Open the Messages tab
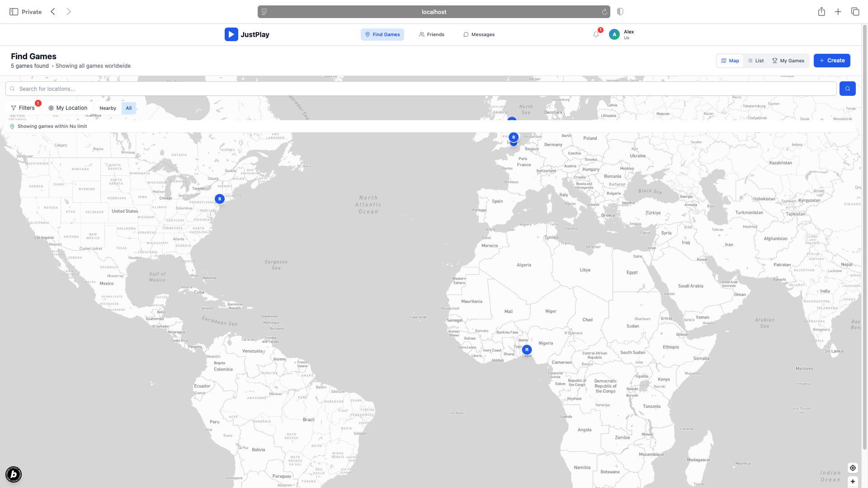Viewport: 868px width, 488px height. coord(479,34)
